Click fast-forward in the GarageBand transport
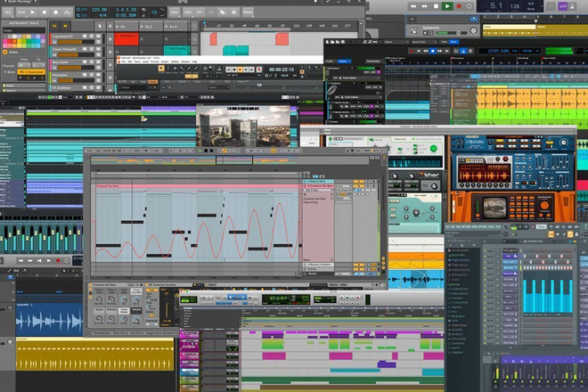The width and height of the screenshot is (588, 392). (424, 6)
